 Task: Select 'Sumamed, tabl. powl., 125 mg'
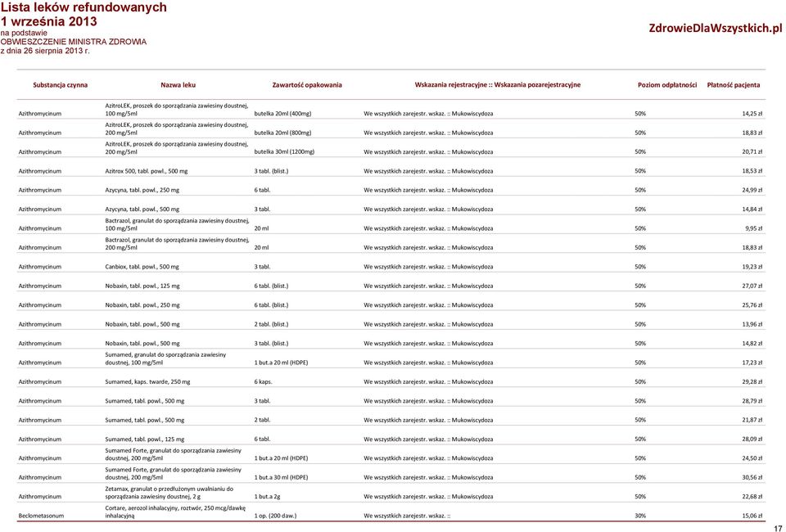point(145,440)
